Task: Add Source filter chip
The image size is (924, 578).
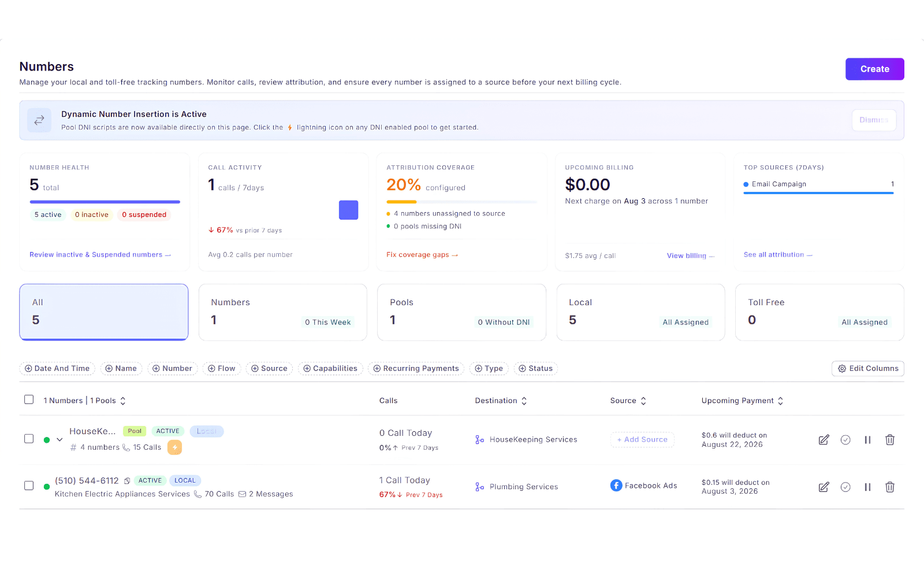Action: click(x=269, y=369)
